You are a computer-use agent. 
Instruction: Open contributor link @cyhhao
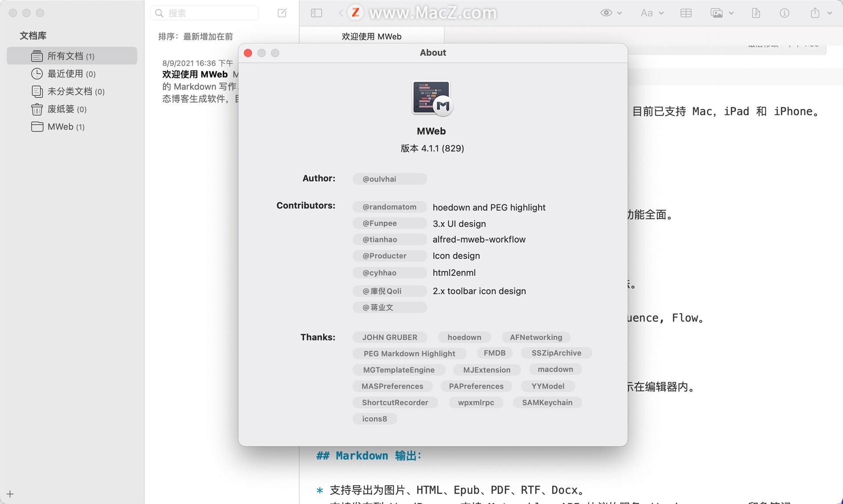(x=389, y=273)
